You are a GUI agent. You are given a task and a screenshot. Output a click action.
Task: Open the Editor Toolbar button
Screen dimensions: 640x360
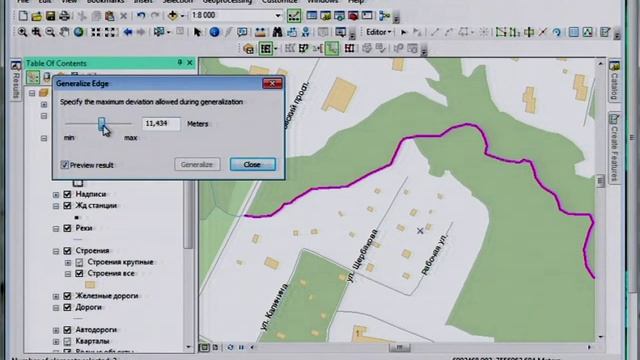coord(293,16)
